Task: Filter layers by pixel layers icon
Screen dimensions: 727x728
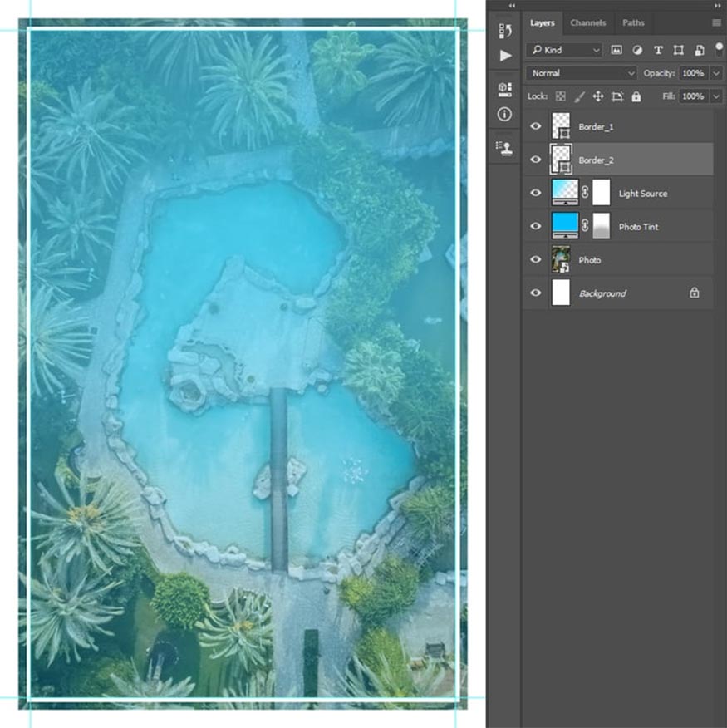Action: click(x=616, y=50)
